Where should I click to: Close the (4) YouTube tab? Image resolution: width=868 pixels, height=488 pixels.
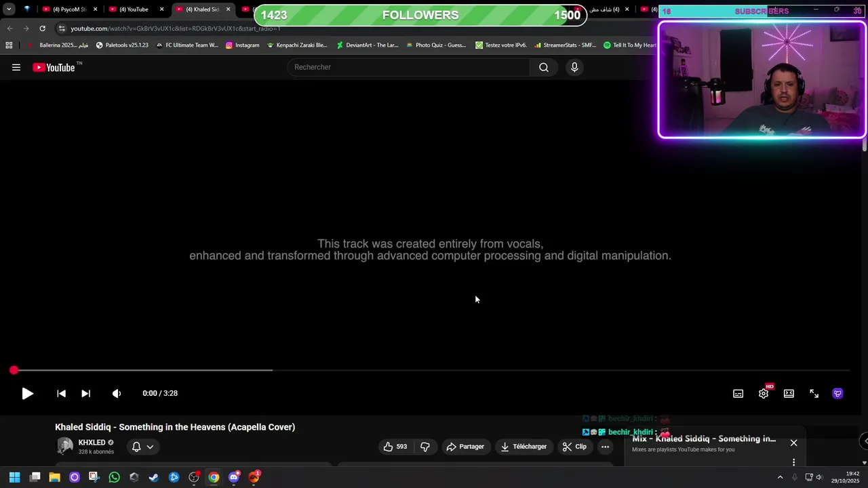click(x=161, y=9)
